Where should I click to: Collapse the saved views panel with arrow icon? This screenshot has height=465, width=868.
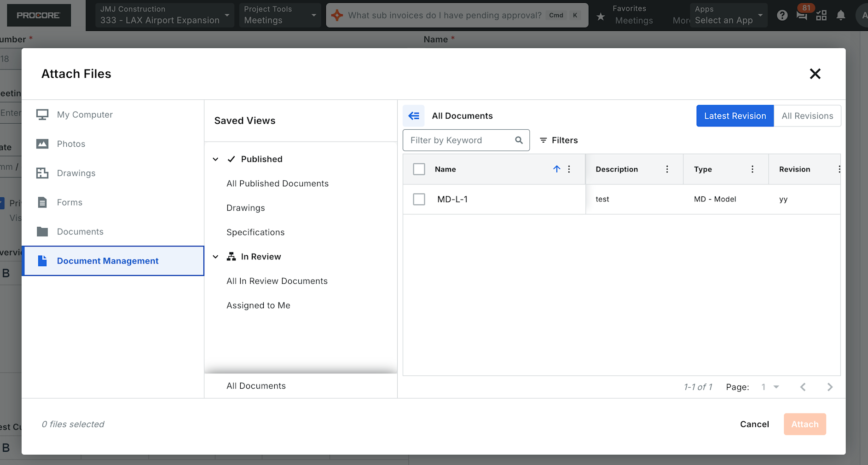pyautogui.click(x=414, y=116)
